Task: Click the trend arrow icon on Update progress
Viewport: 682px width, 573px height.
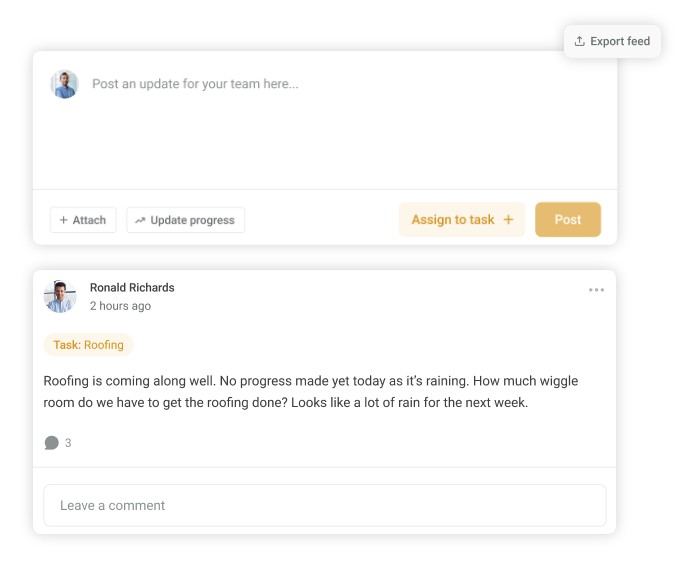Action: (x=140, y=220)
